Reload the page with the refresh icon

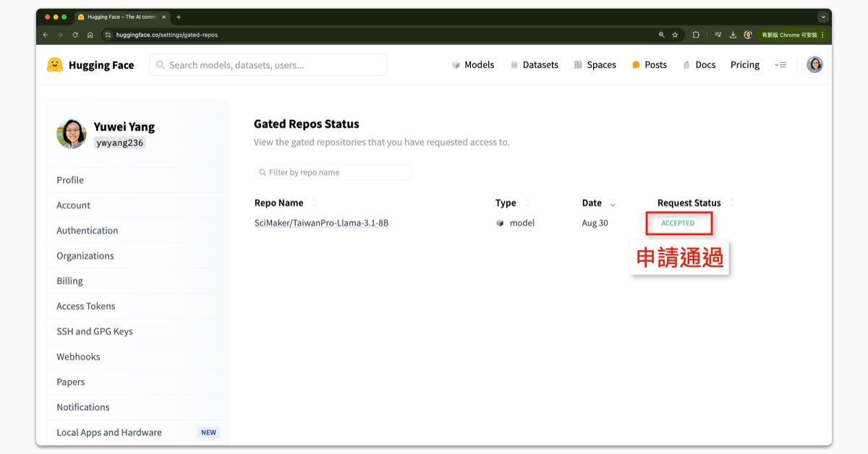(75, 35)
